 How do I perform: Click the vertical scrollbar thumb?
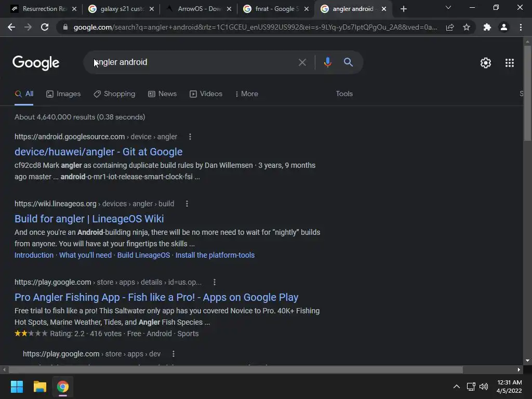(527, 92)
